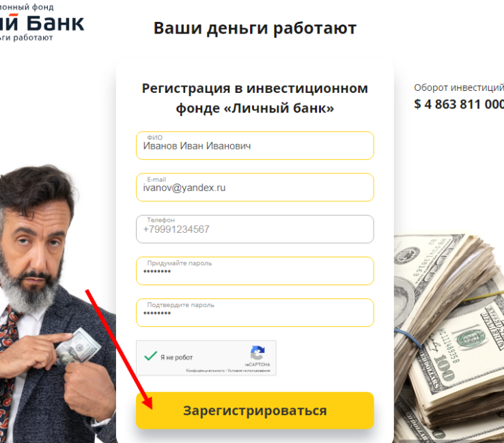Select the Телефон input field
Viewport: 504px width, 443px height.
pos(255,229)
